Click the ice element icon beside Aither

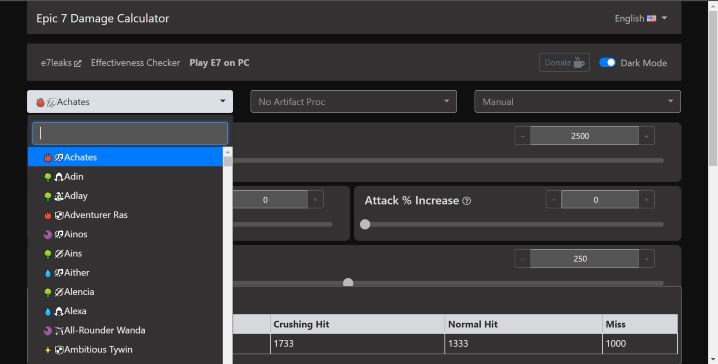(48, 273)
